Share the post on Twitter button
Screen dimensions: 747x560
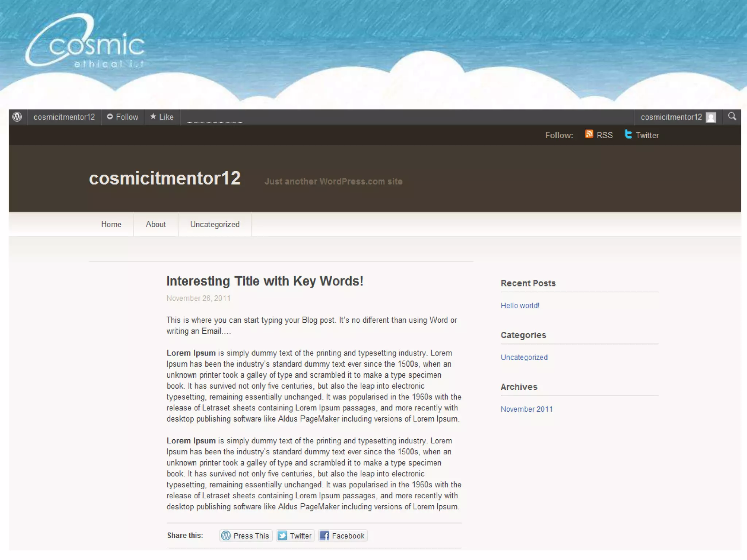[x=295, y=536]
